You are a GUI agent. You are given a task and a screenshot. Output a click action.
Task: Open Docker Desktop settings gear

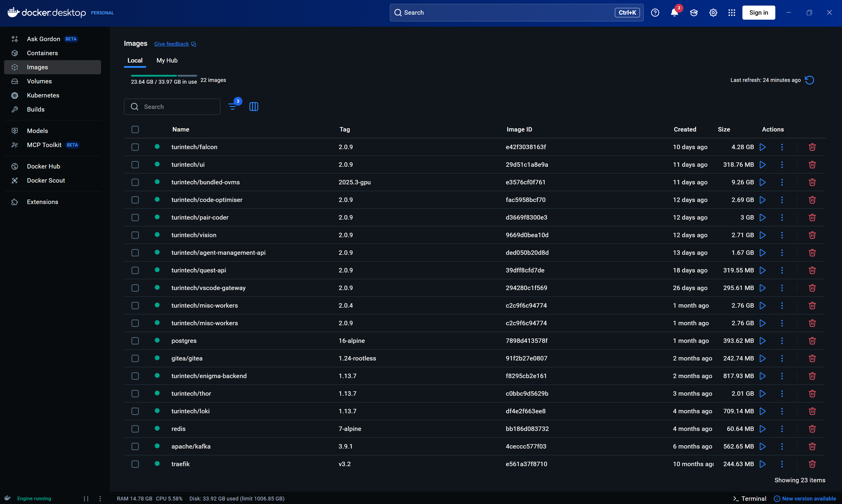click(x=713, y=13)
